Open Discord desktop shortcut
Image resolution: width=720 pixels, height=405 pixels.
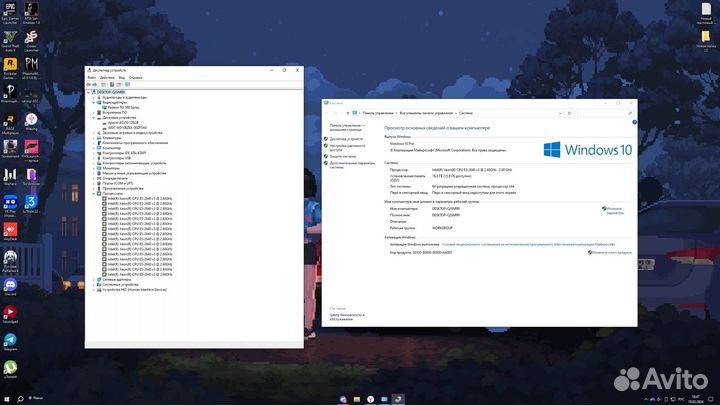click(10, 287)
